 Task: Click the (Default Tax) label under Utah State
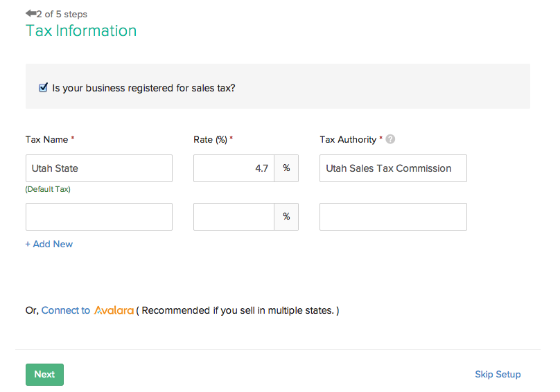[x=48, y=189]
